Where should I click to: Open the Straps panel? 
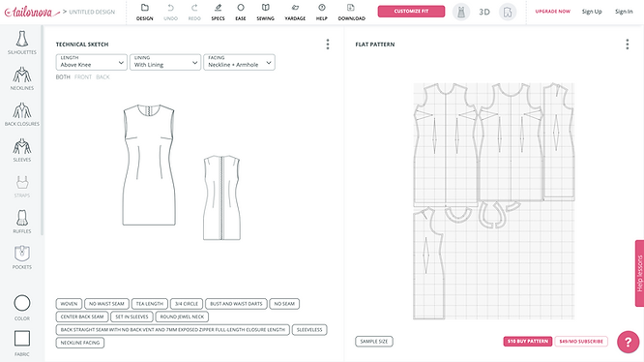22,187
